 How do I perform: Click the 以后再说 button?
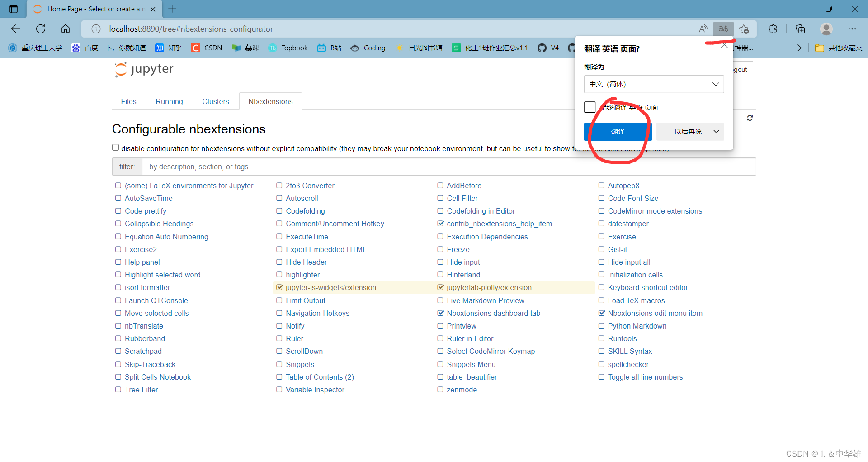pos(688,132)
